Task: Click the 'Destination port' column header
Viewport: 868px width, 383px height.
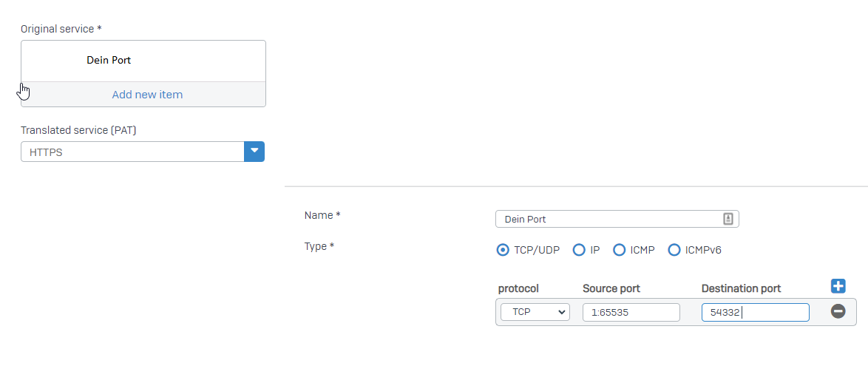Action: coord(741,288)
